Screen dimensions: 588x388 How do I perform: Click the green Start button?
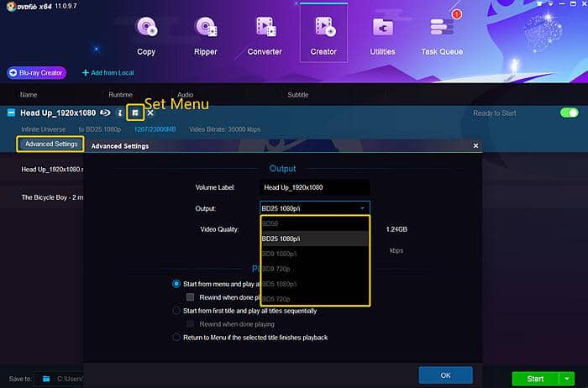click(x=535, y=379)
